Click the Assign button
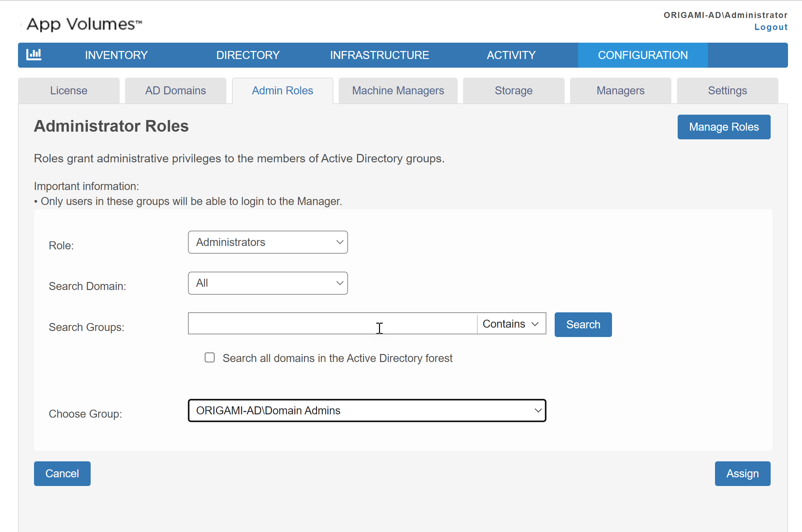Screen dimensions: 802x532 743,474
